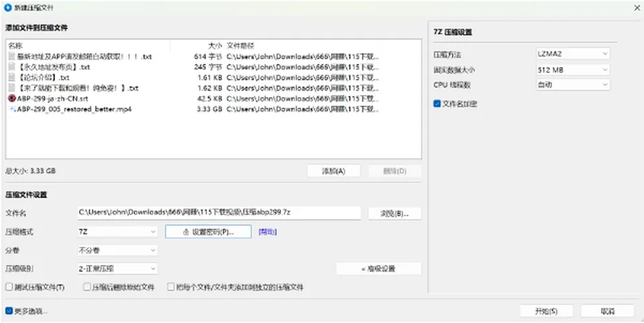This screenshot has height=323, width=644.
Task: Click the 总大小: 3.33 GB text
Action: pyautogui.click(x=30, y=171)
